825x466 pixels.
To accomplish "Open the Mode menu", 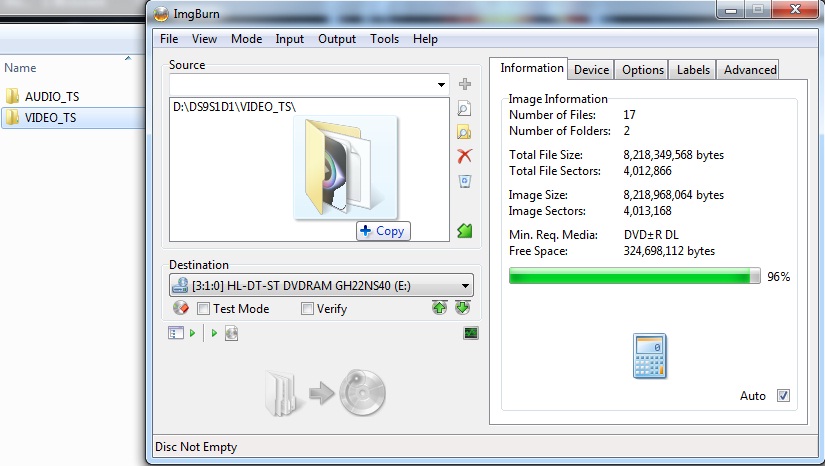I will (246, 39).
